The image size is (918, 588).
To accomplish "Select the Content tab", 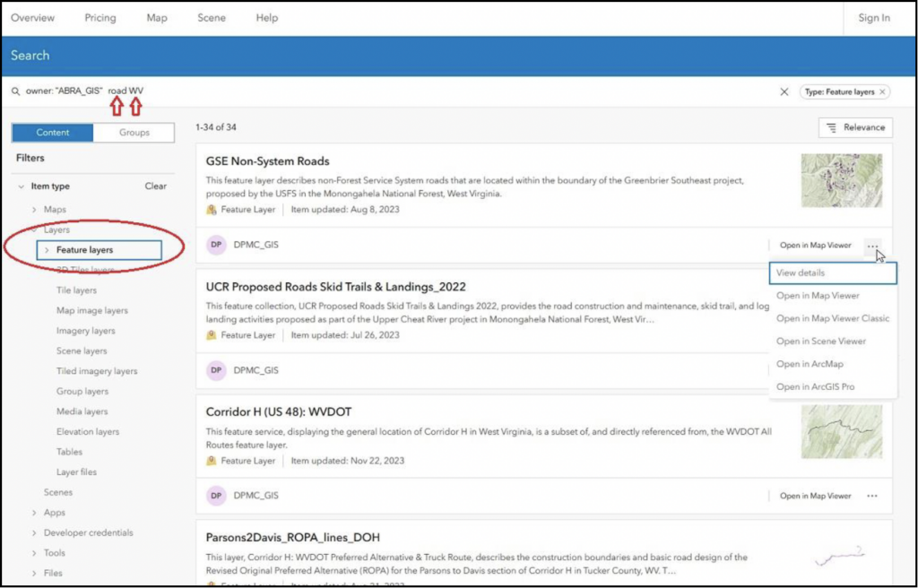I will (53, 133).
